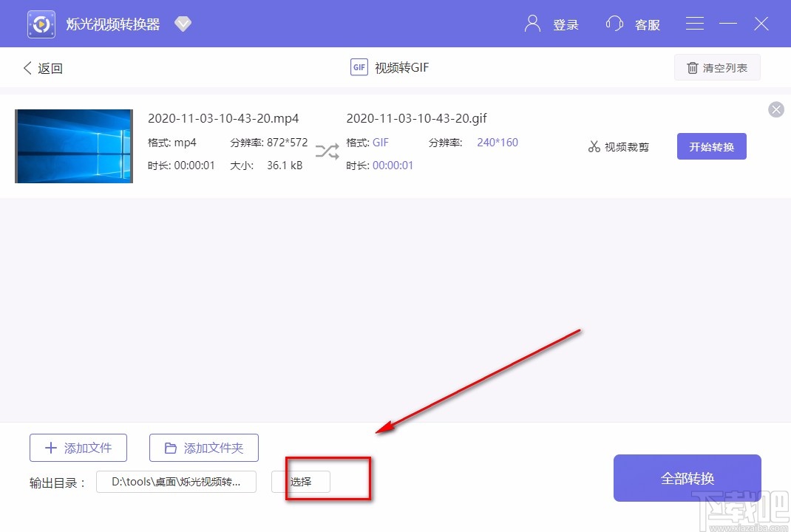Image resolution: width=791 pixels, height=532 pixels.
Task: Open the hamburger menu in title bar
Action: click(x=694, y=23)
